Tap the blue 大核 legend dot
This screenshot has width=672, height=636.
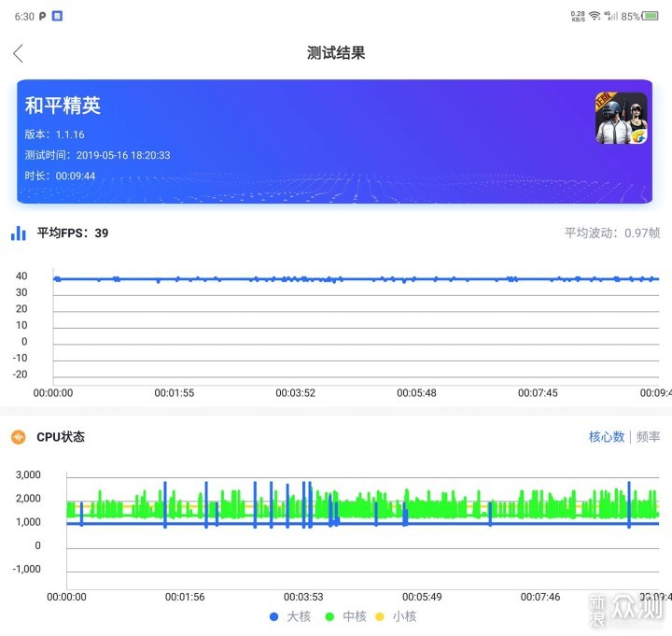[x=273, y=616]
